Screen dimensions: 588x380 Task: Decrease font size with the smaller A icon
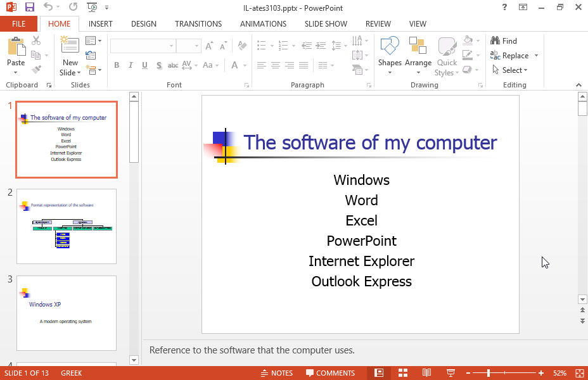click(x=223, y=46)
